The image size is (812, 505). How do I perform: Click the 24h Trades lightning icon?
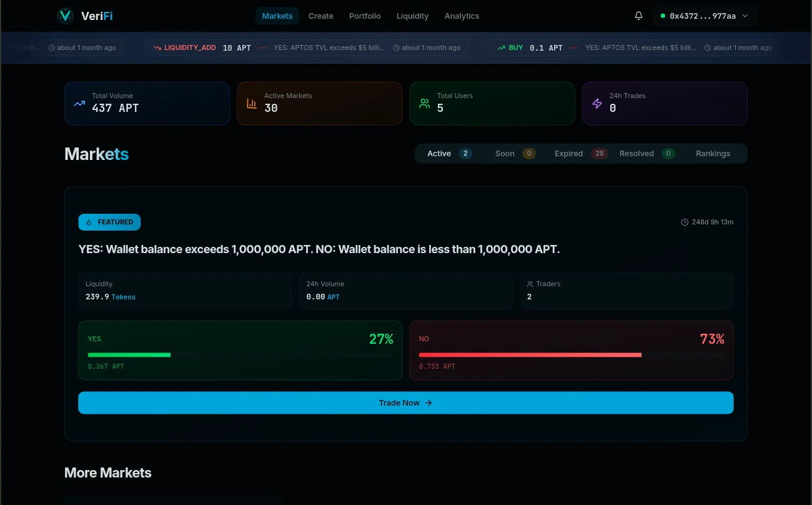(x=597, y=103)
